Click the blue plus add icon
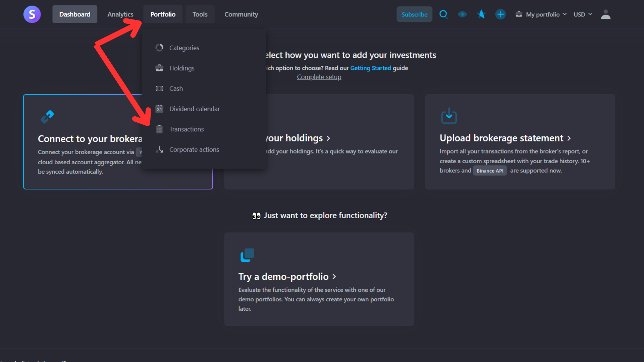The height and width of the screenshot is (362, 644). [x=500, y=14]
